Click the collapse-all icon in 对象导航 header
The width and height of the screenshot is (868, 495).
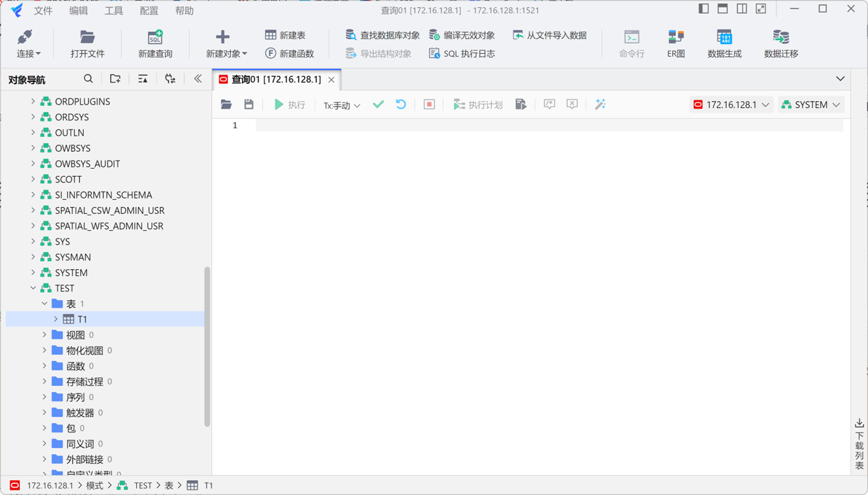pos(143,79)
